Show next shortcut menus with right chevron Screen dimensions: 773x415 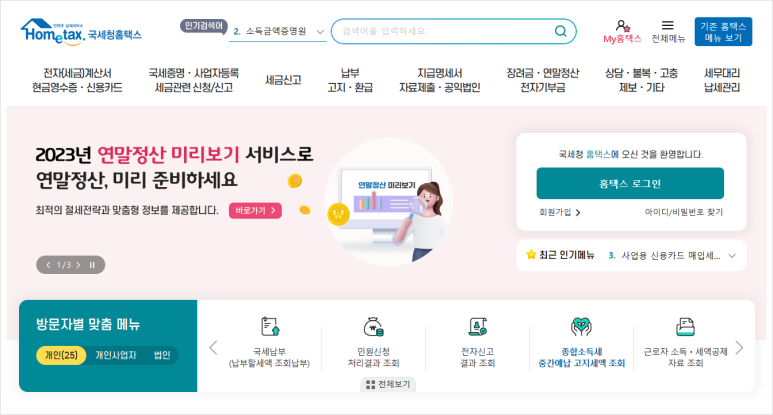click(739, 348)
